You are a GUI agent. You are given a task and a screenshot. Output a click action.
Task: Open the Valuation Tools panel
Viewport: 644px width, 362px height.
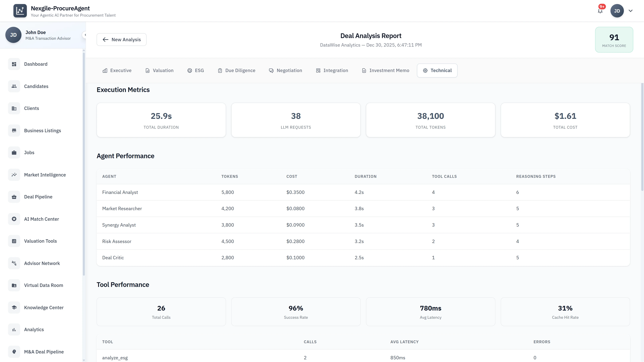(40, 241)
